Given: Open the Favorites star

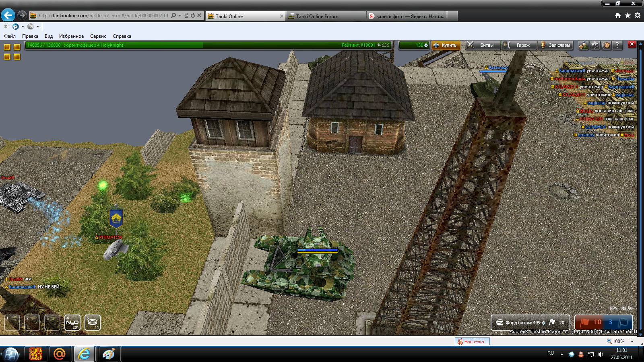Looking at the screenshot, I should coord(627,16).
